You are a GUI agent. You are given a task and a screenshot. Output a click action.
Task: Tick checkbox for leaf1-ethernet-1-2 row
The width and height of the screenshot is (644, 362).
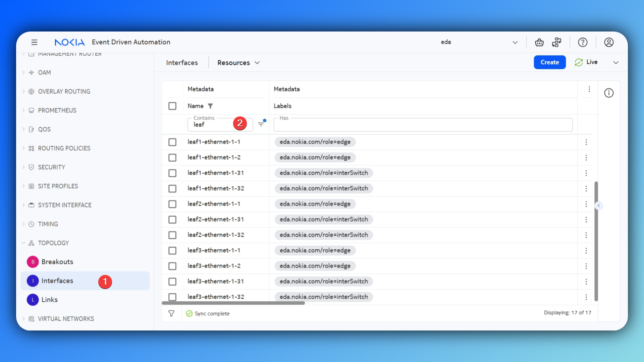click(x=172, y=158)
